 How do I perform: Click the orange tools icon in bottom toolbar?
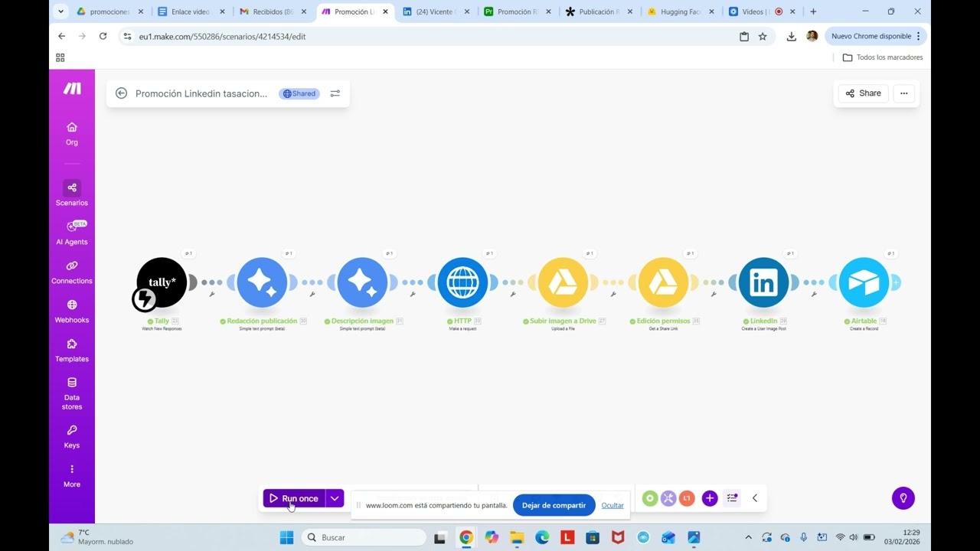tap(687, 498)
